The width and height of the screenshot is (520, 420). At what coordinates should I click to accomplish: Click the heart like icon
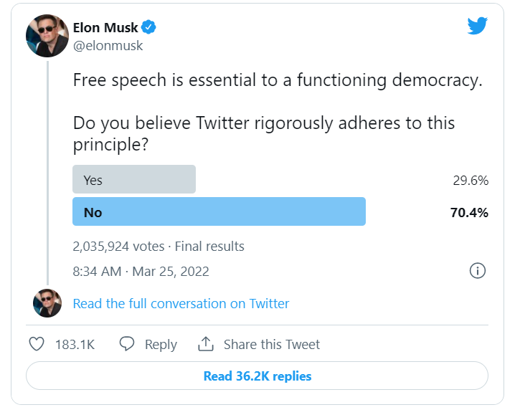coord(36,344)
